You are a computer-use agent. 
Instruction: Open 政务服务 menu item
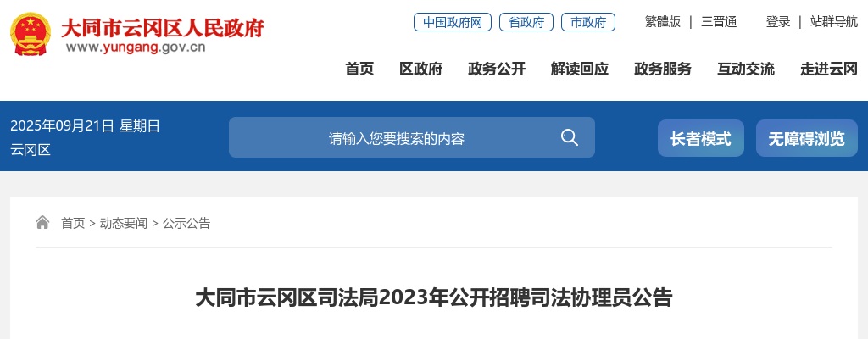pyautogui.click(x=663, y=69)
